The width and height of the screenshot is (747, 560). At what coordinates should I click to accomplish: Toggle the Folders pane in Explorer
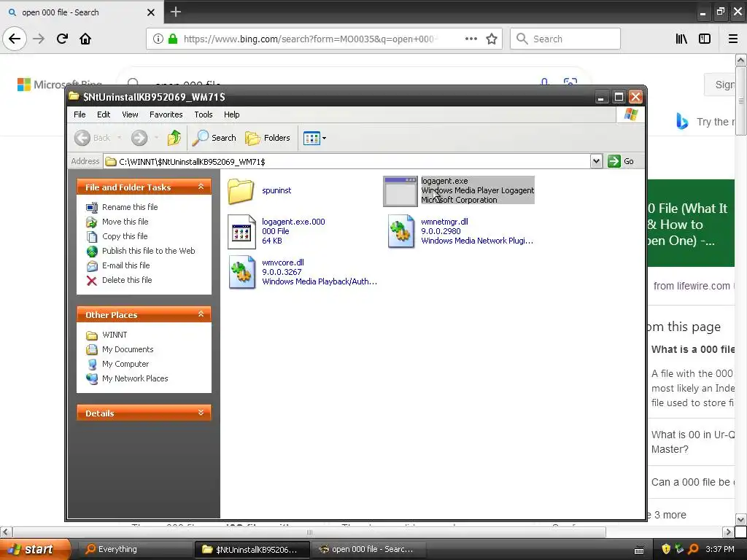tap(268, 138)
